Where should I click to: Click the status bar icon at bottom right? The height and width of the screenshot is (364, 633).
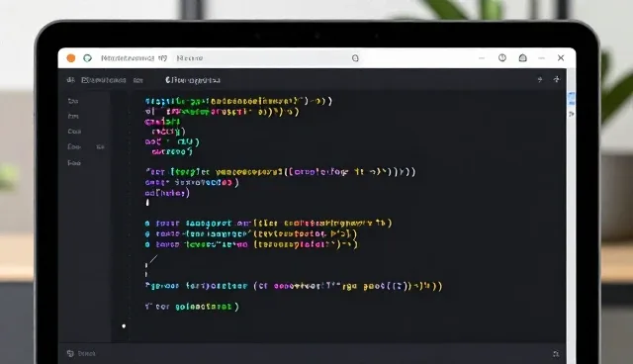point(556,354)
